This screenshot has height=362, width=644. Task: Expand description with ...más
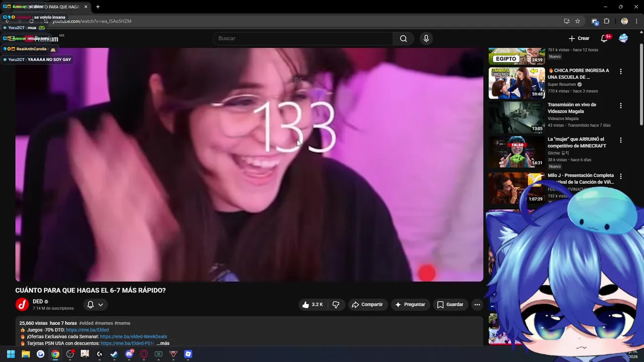pos(163,343)
